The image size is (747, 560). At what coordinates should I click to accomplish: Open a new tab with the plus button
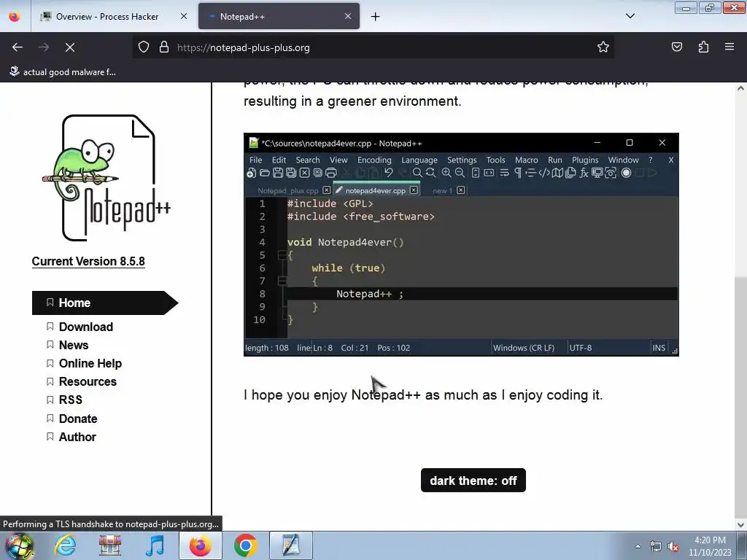click(x=376, y=17)
